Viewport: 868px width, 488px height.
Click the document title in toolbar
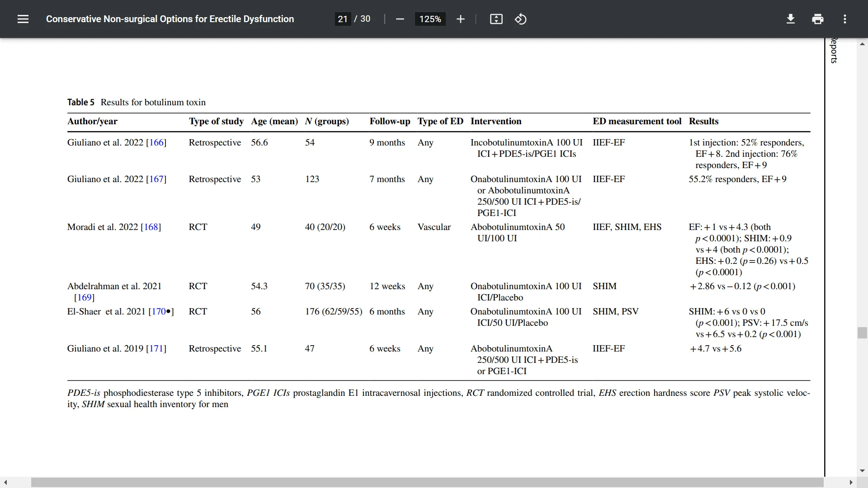pyautogui.click(x=170, y=19)
